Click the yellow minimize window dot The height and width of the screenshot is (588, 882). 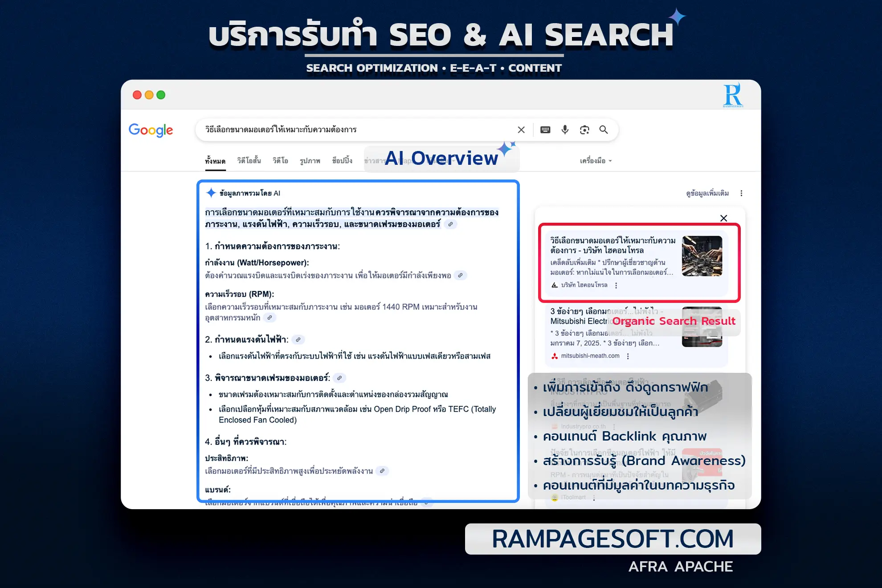[149, 95]
